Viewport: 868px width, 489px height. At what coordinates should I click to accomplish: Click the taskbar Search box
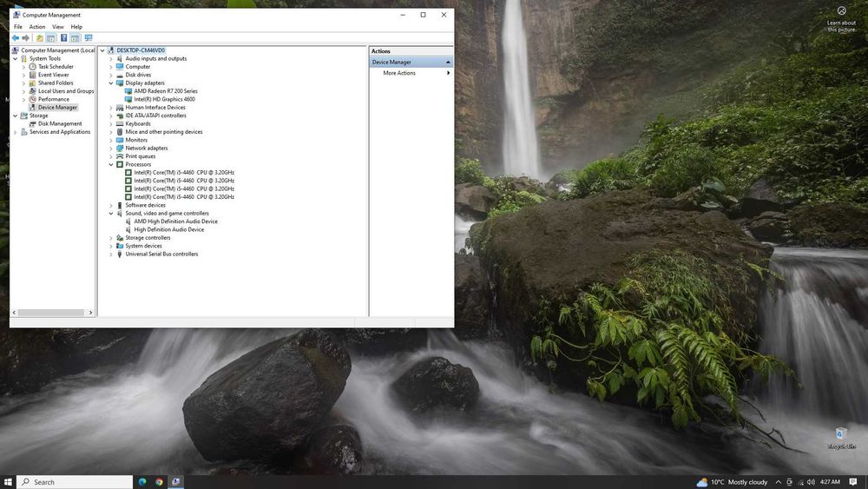[x=75, y=482]
